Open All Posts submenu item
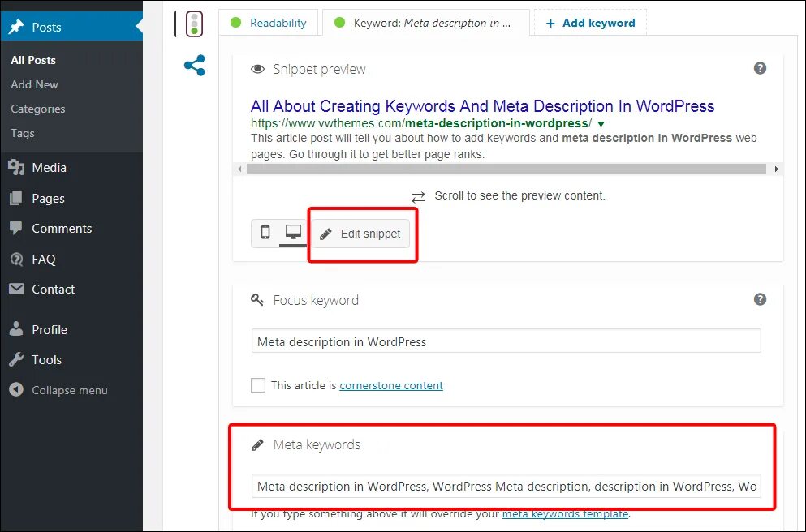Screen dimensions: 806x532 click(33, 60)
